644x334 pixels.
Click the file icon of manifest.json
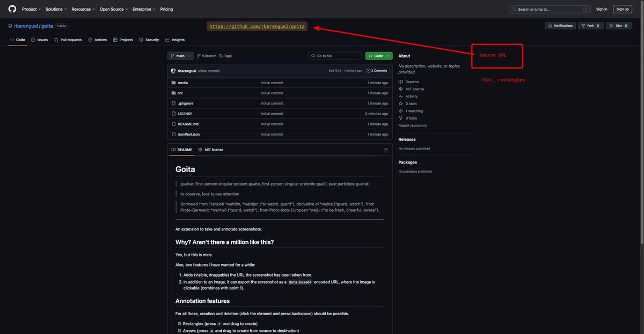173,134
